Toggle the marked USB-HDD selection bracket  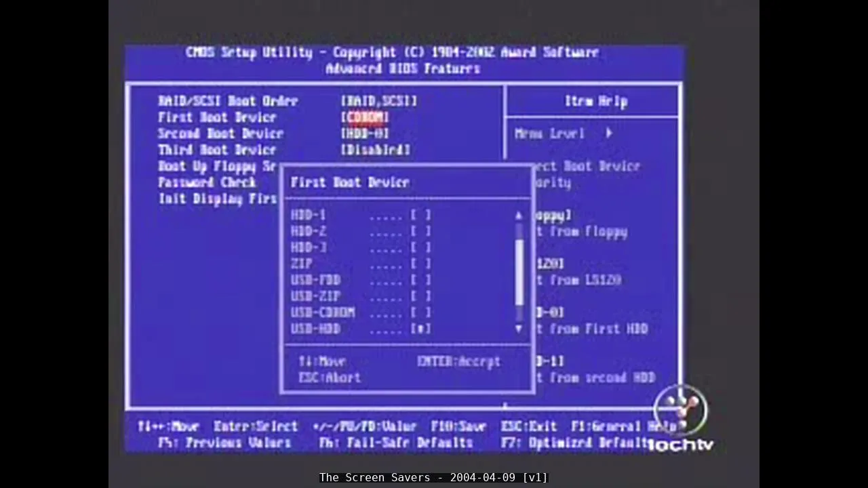[x=420, y=329]
